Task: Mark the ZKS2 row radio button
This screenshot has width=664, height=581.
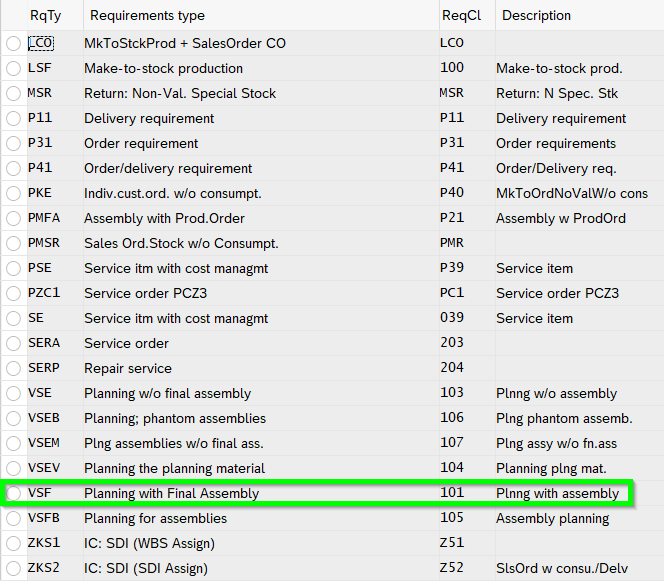Action: coord(13,568)
